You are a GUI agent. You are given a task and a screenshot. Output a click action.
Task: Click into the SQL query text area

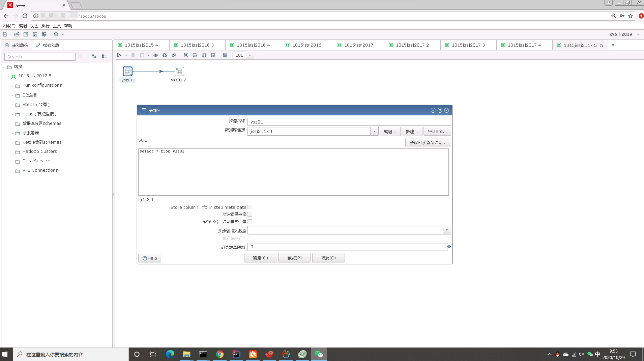293,172
